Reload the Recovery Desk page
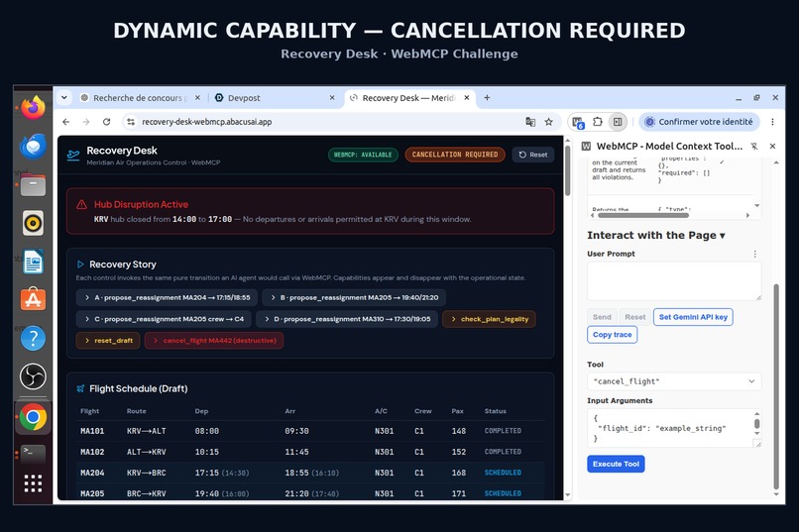This screenshot has width=799, height=532. pos(106,122)
